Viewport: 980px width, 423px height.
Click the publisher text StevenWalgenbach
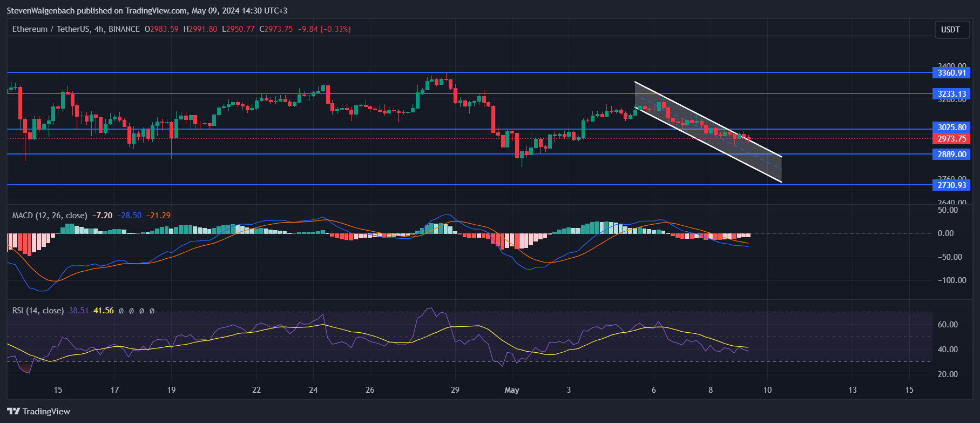click(x=40, y=11)
